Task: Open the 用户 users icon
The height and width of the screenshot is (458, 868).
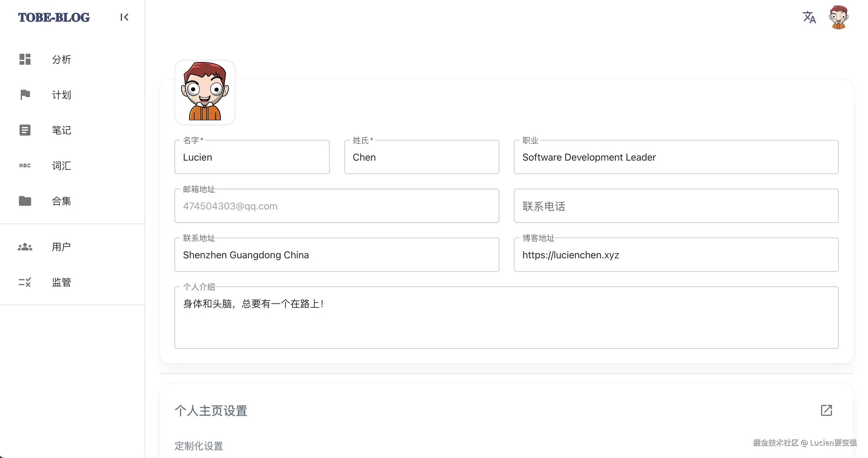Action: [x=25, y=246]
